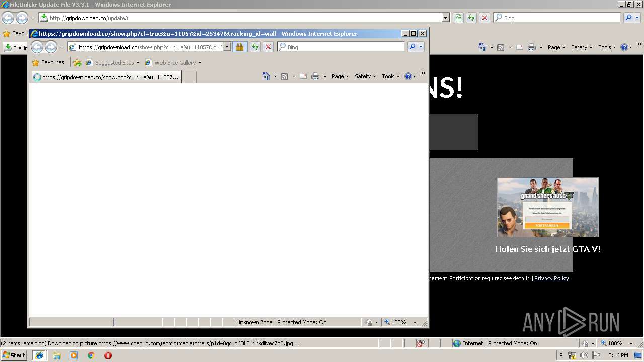Open Internet Explorer taskbar icon
644x362 pixels.
(39, 355)
